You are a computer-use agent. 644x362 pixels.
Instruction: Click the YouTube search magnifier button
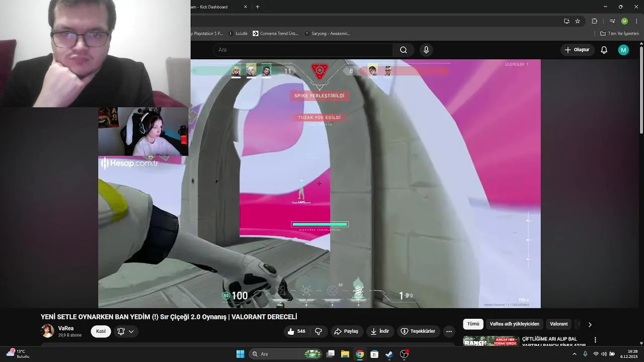[403, 50]
